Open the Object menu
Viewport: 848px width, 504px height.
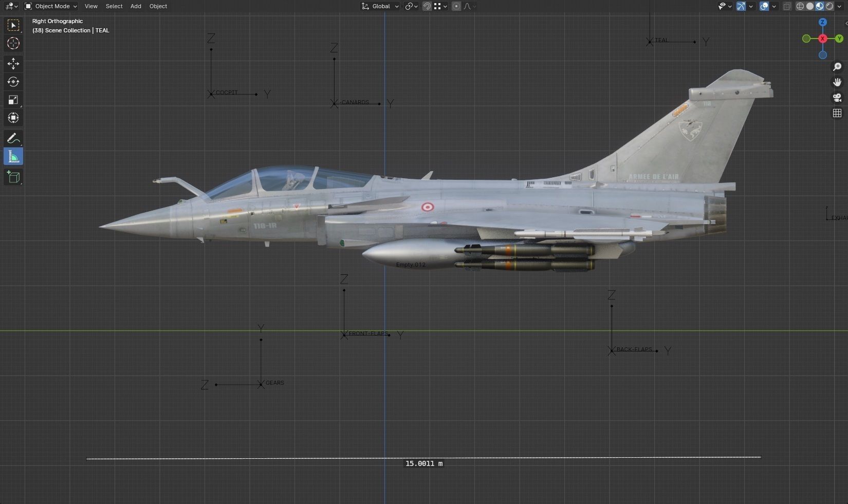[x=158, y=6]
